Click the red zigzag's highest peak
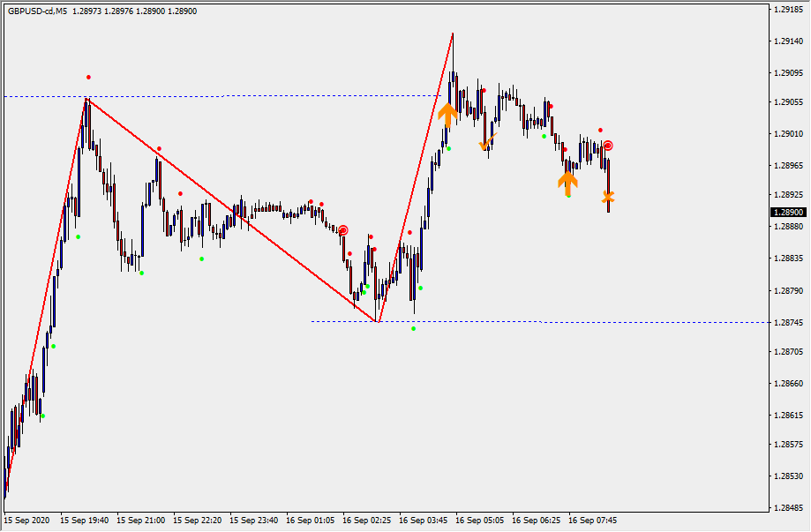 click(x=453, y=34)
